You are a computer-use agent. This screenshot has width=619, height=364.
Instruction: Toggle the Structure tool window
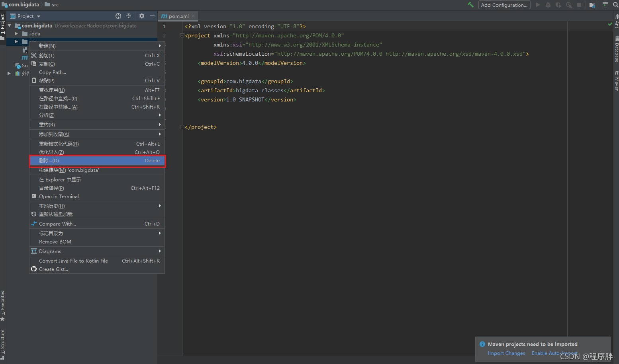[x=3, y=344]
